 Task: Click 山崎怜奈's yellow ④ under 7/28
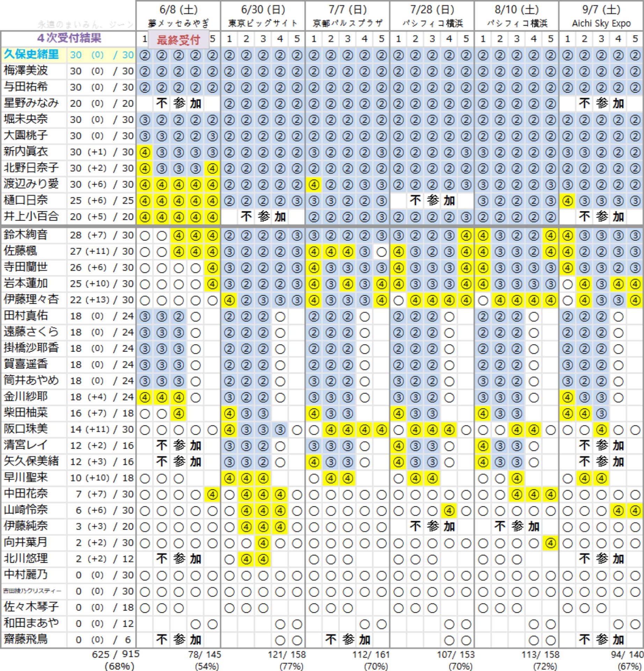449,511
